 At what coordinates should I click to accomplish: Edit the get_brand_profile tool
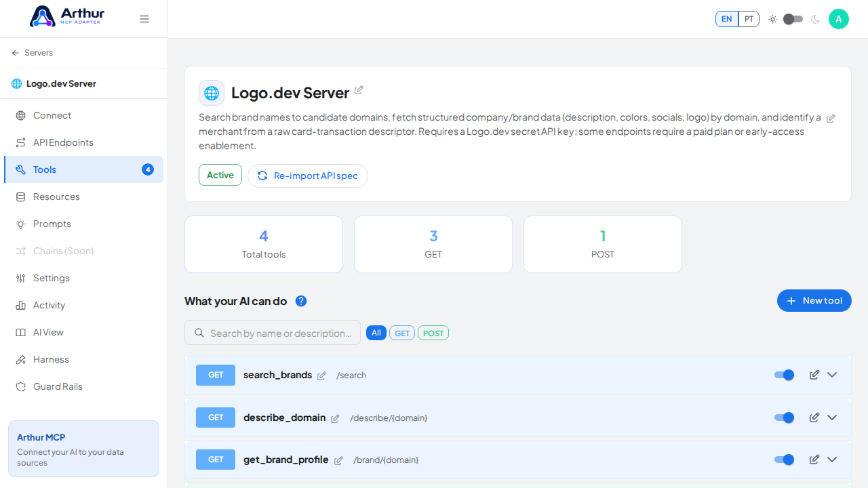point(814,460)
